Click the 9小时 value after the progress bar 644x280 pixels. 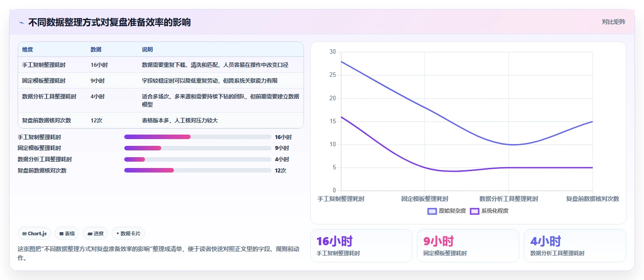[x=282, y=148]
